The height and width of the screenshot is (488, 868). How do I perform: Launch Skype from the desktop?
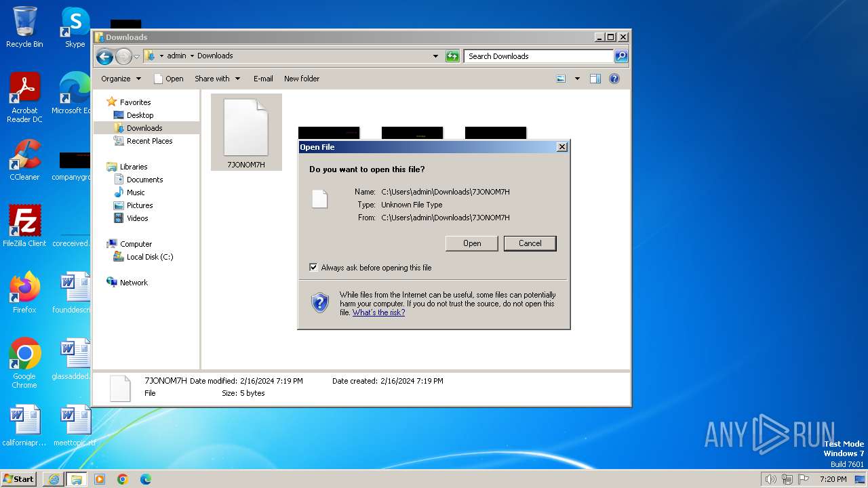click(x=75, y=27)
